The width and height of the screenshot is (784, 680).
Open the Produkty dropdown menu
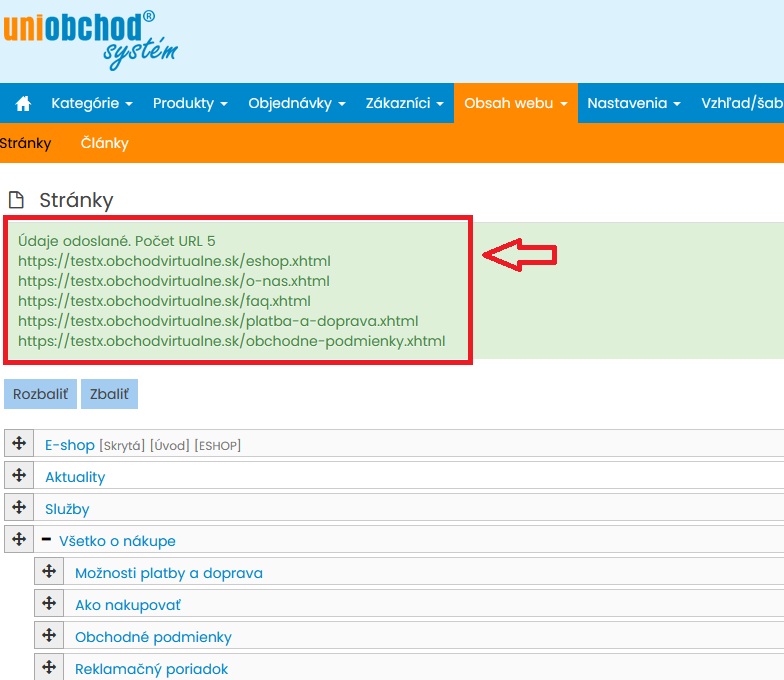(x=190, y=103)
